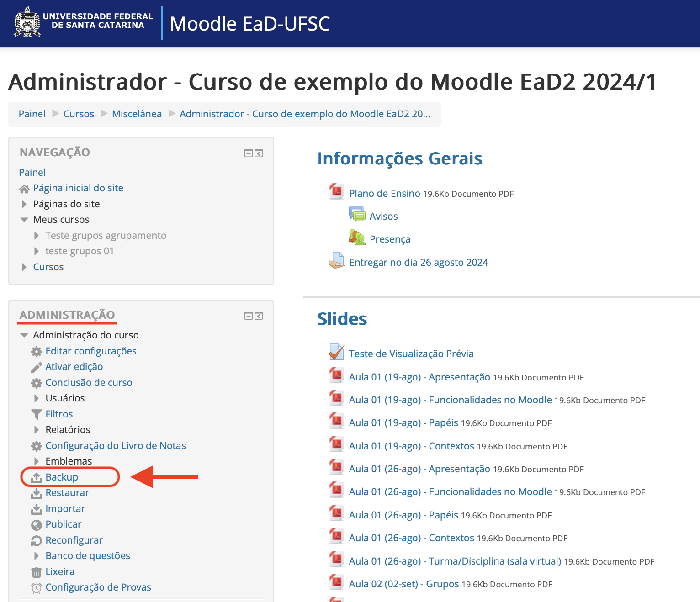Screen dimensions: 700x602
Task: Click the funnel icon beside Filtros
Action: click(x=37, y=414)
